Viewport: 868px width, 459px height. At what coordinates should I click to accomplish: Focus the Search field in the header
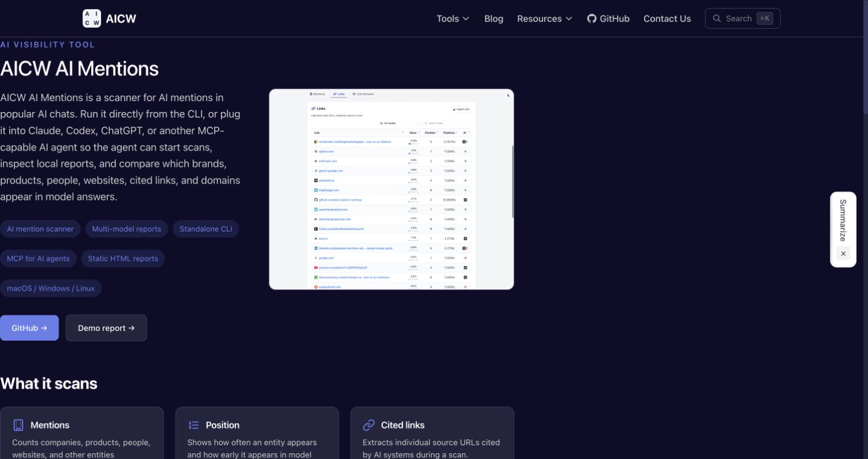point(743,18)
